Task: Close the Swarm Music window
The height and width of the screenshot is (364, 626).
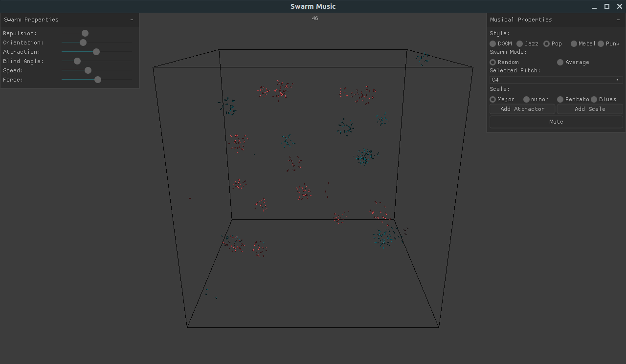Action: pos(619,6)
